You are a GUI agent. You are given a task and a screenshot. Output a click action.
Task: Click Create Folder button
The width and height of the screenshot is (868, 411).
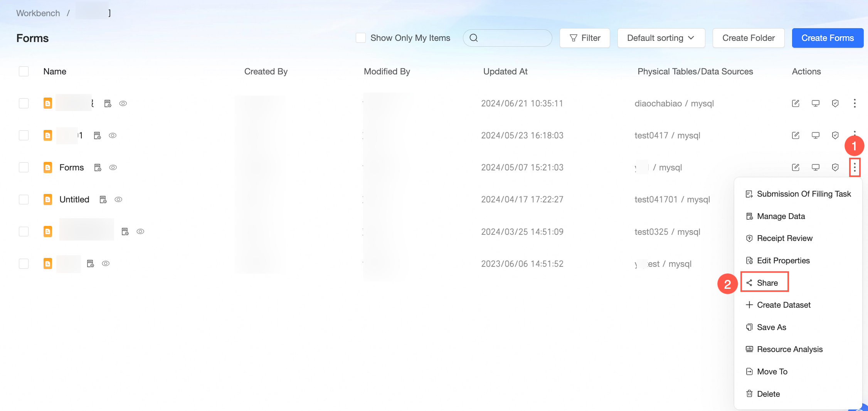(x=749, y=38)
